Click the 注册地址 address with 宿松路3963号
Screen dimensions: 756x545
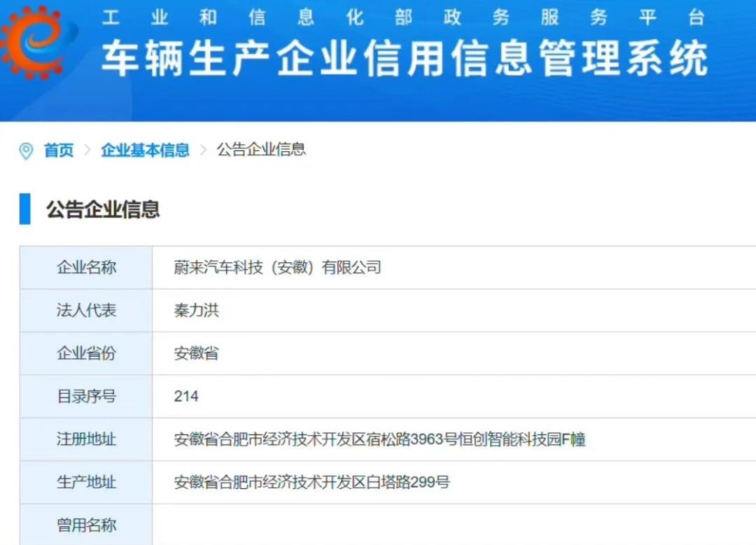coord(379,440)
